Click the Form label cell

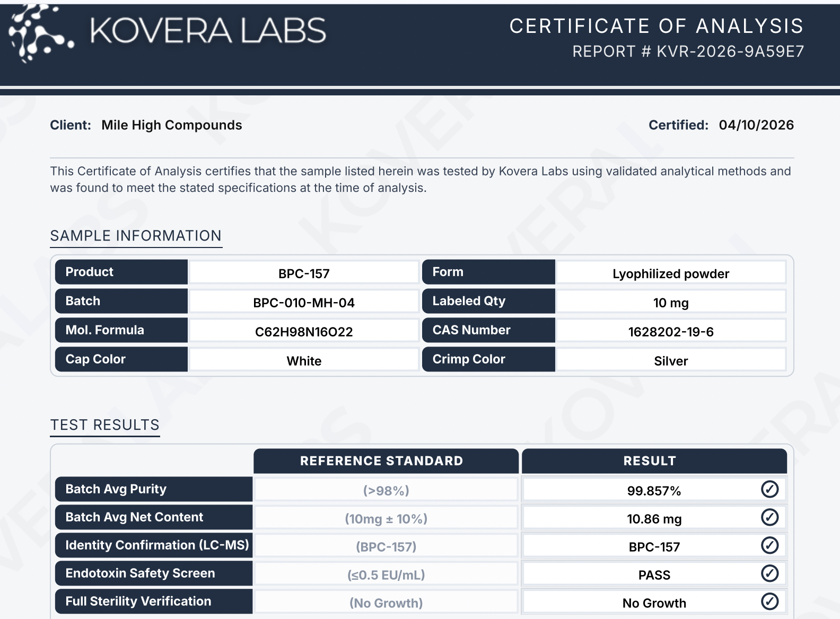click(488, 272)
